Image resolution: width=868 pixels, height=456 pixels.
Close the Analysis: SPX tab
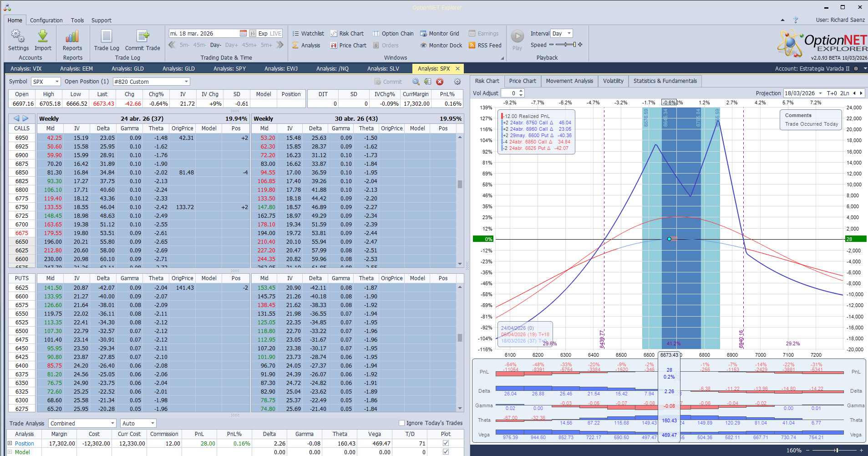click(x=457, y=68)
